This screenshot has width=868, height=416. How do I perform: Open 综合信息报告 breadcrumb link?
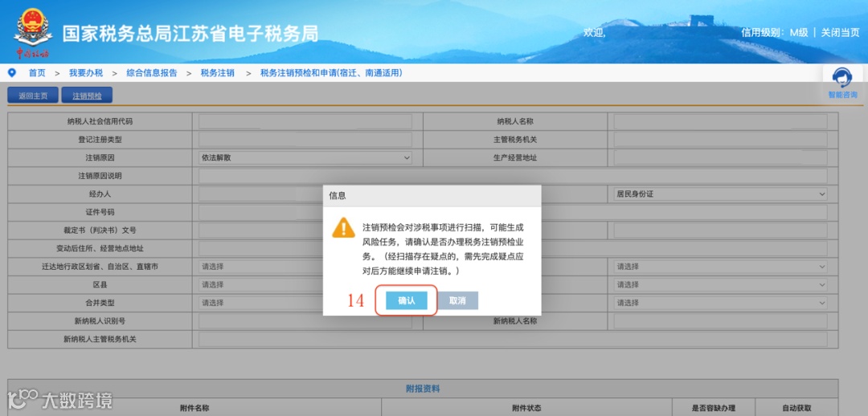152,73
